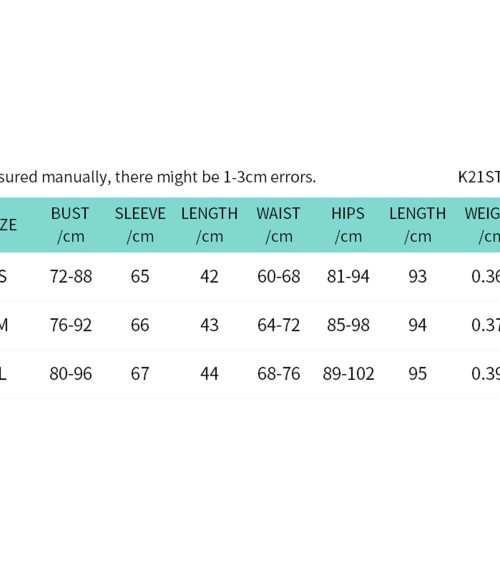Select the hips value 81-94

[348, 277]
